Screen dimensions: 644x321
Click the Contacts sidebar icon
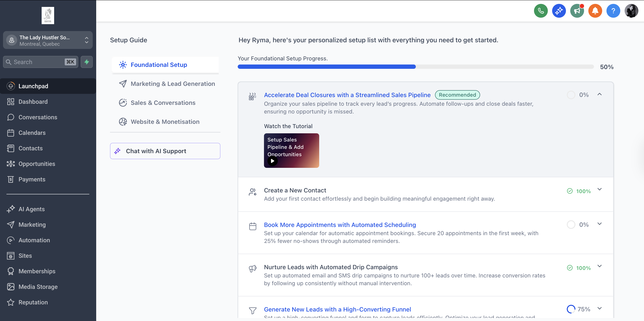pos(11,148)
